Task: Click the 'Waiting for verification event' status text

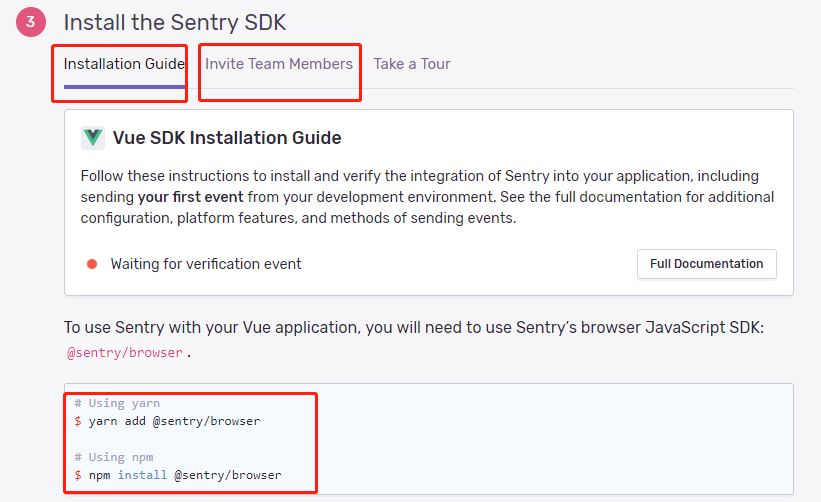Action: point(206,264)
